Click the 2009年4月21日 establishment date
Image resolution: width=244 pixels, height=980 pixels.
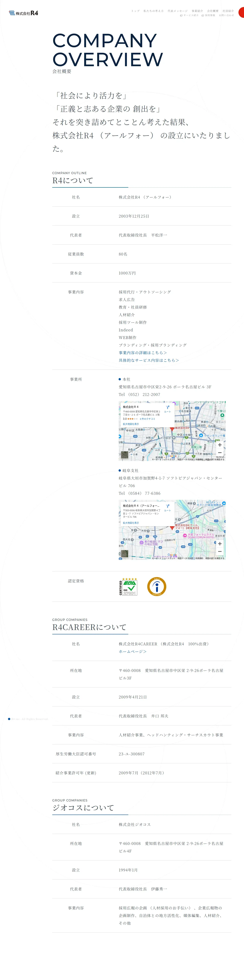(x=133, y=697)
